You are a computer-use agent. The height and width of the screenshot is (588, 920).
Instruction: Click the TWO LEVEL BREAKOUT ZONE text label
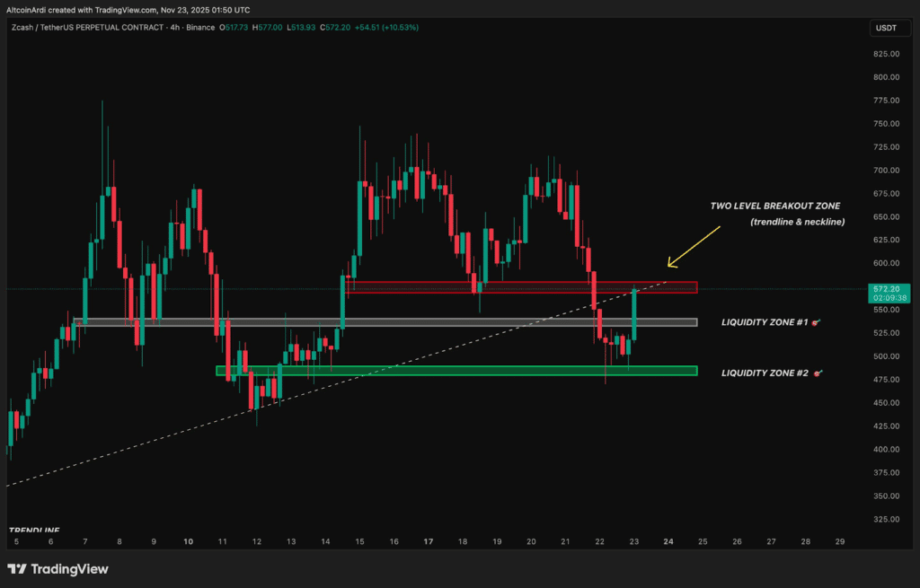pyautogui.click(x=775, y=206)
